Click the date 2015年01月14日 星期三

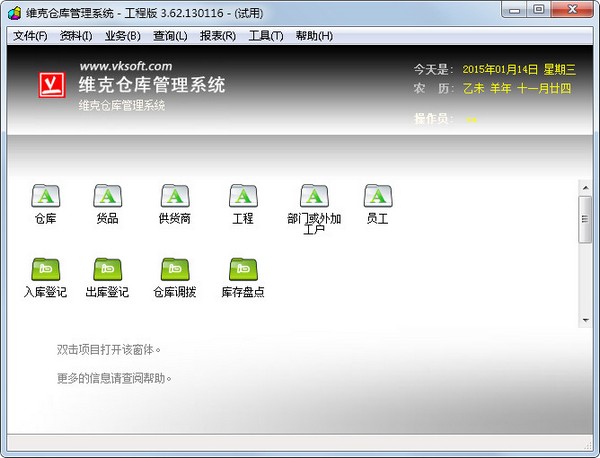[519, 69]
